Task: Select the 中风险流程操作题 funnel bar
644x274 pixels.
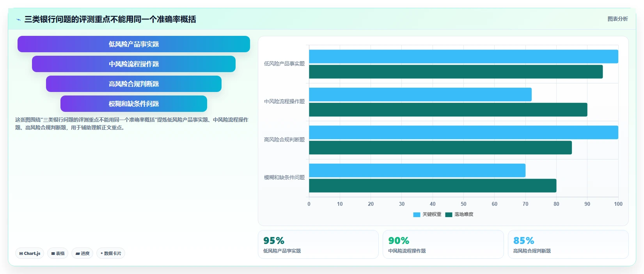Action: click(x=134, y=64)
